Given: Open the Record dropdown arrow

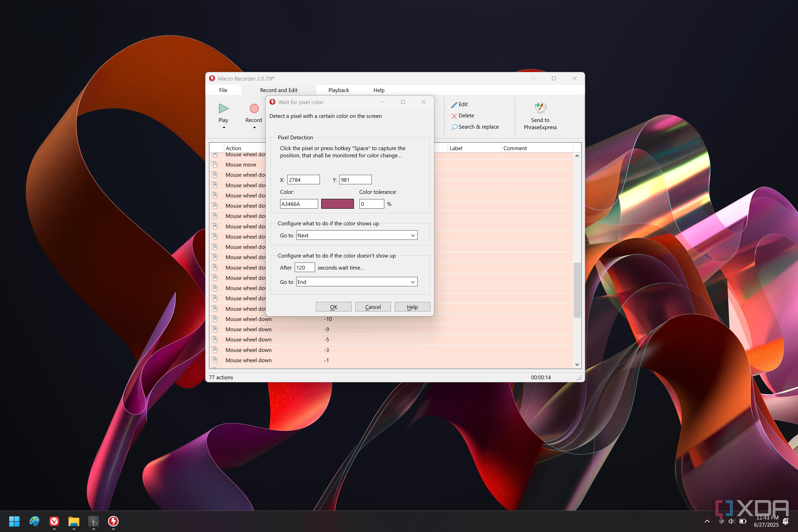Looking at the screenshot, I should pyautogui.click(x=254, y=128).
